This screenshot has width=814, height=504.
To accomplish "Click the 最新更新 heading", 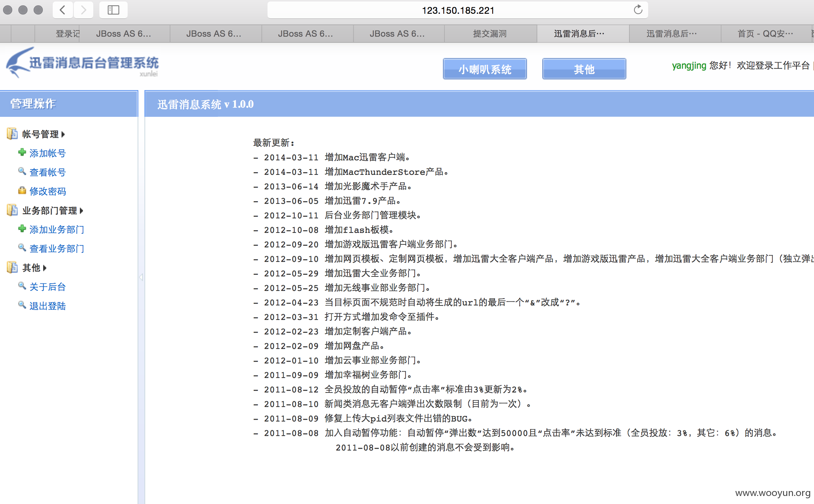I will (x=274, y=143).
